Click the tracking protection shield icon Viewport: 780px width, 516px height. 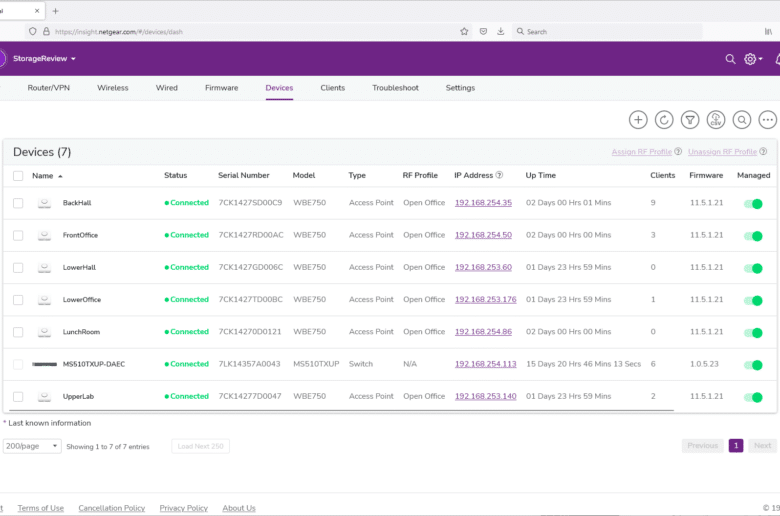[32, 31]
